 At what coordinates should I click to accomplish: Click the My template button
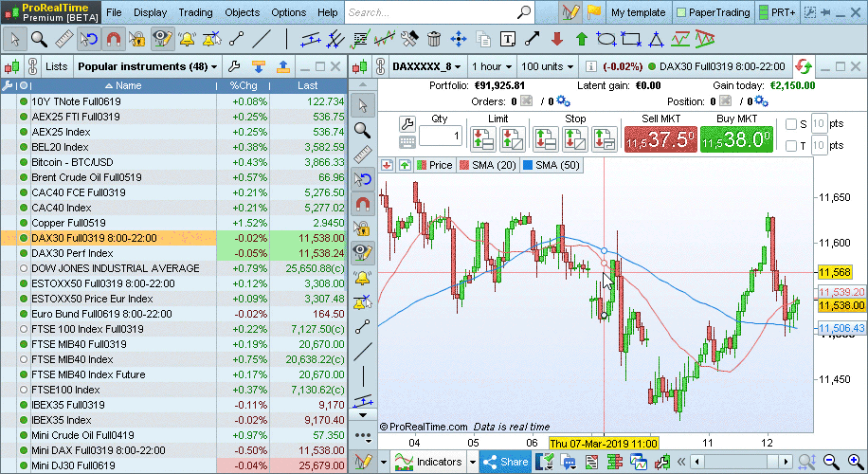coord(639,12)
